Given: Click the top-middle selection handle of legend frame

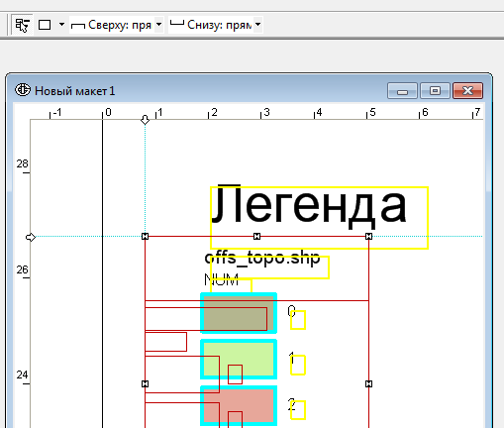Looking at the screenshot, I should click(x=256, y=236).
